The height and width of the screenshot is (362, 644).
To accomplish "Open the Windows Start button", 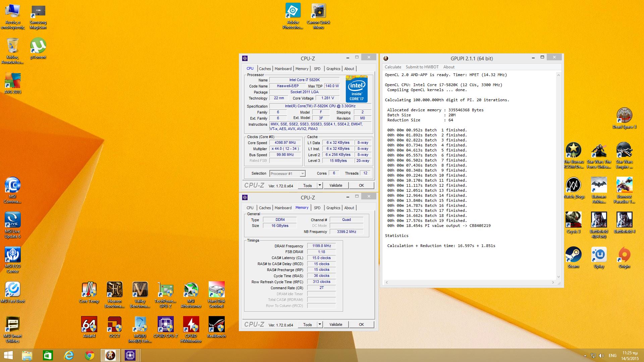I will [8, 355].
